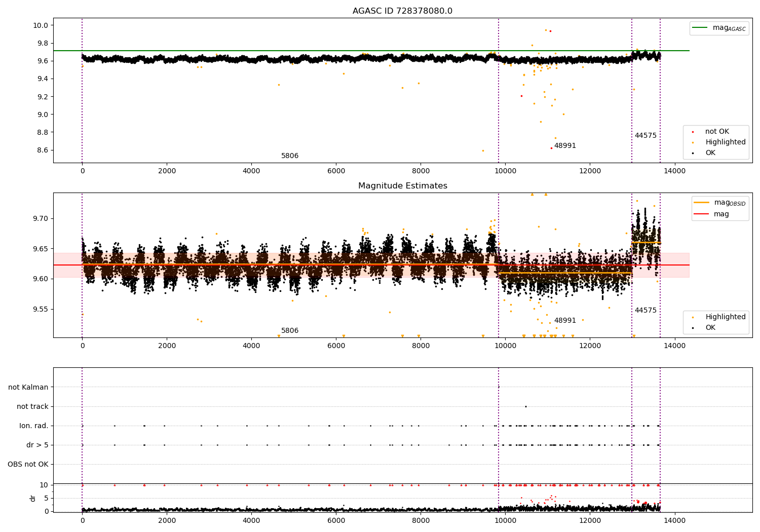Click the 'dr' y-axis label at bottom

pos(33,498)
